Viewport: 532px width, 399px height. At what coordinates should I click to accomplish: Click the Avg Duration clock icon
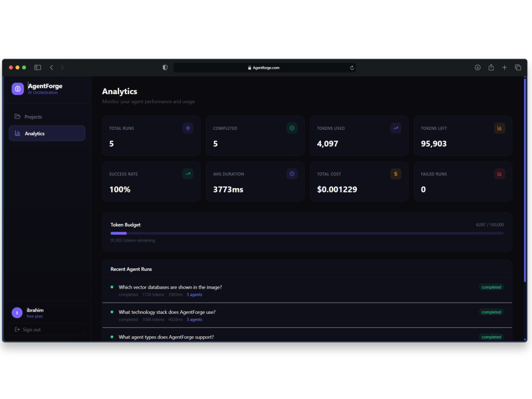292,174
